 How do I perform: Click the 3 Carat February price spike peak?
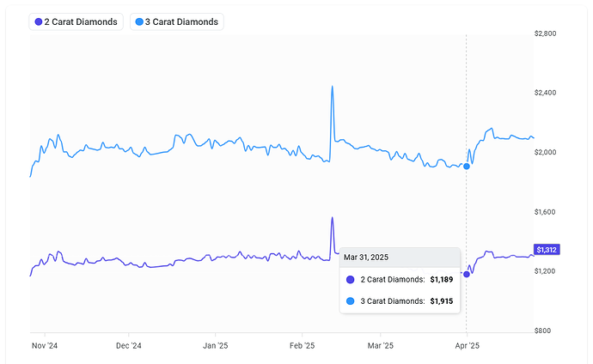pyautogui.click(x=332, y=87)
